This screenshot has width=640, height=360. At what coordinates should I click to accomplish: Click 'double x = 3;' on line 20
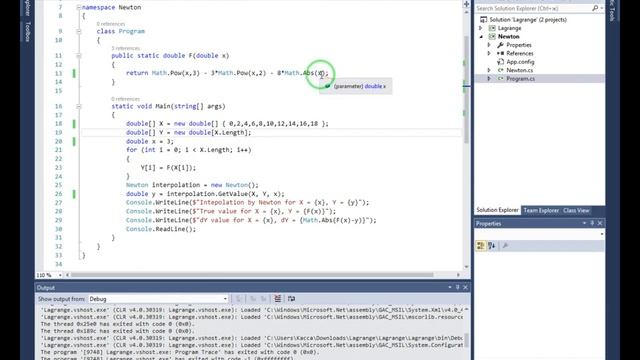tap(150, 141)
